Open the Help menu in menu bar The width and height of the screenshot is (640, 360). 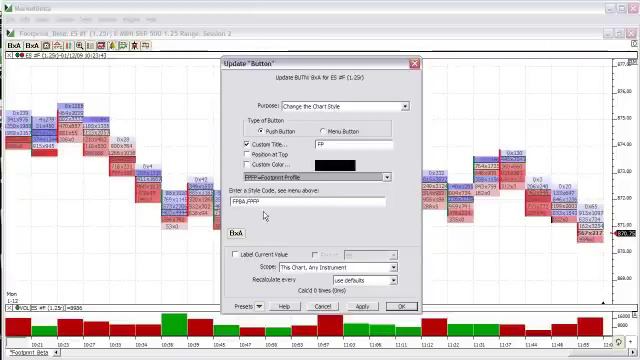tap(151, 20)
